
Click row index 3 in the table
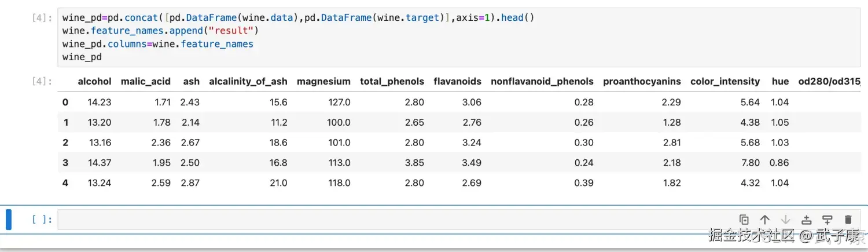pyautogui.click(x=65, y=163)
